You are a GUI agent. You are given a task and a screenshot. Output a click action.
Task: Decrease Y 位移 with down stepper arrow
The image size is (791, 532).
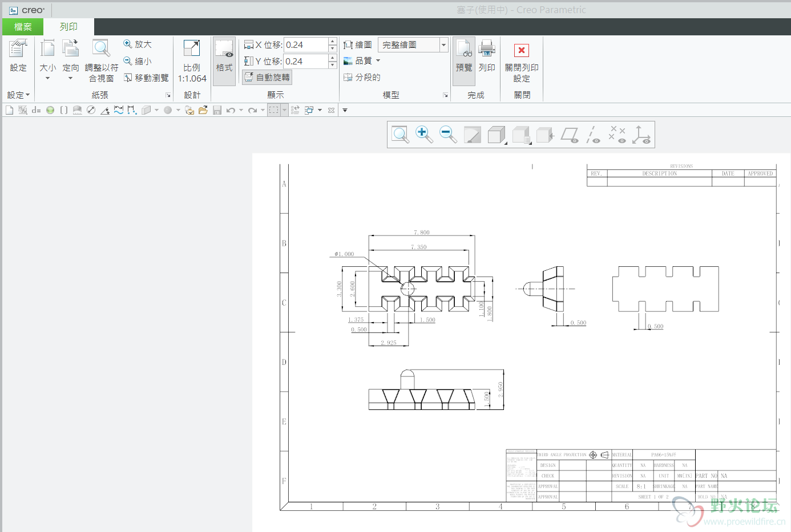tap(333, 65)
